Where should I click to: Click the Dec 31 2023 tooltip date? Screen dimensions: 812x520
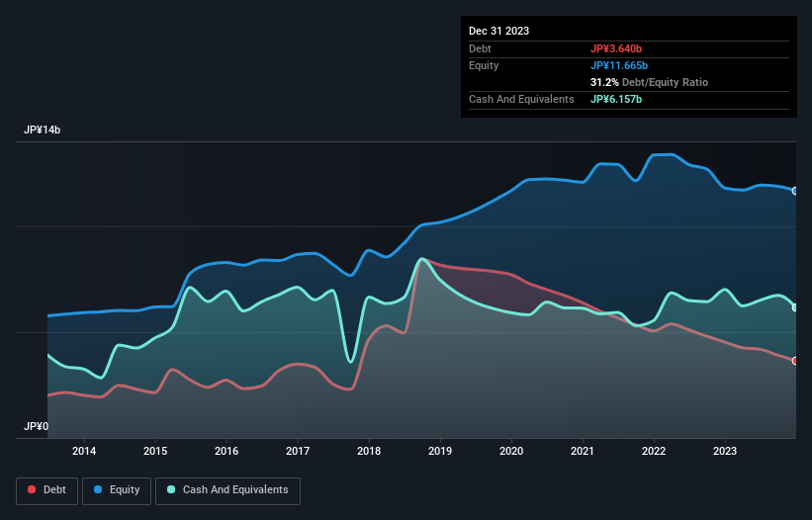point(498,31)
